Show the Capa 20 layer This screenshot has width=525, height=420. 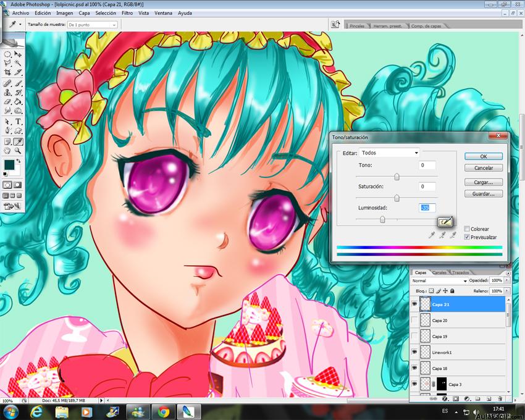(x=414, y=320)
